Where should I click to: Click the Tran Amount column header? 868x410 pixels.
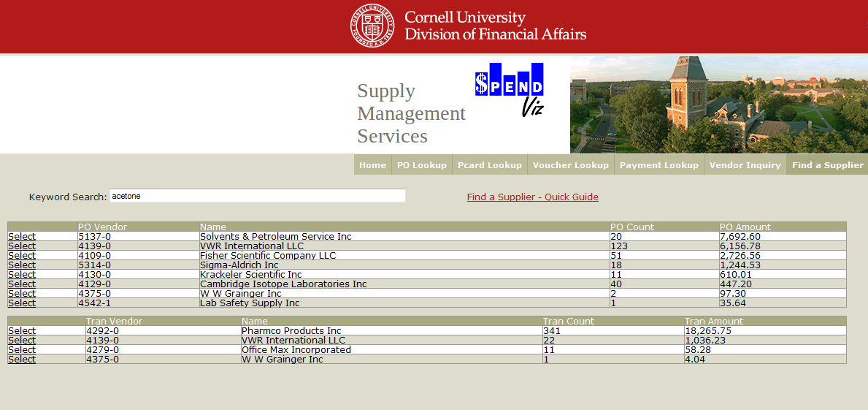[x=714, y=322]
